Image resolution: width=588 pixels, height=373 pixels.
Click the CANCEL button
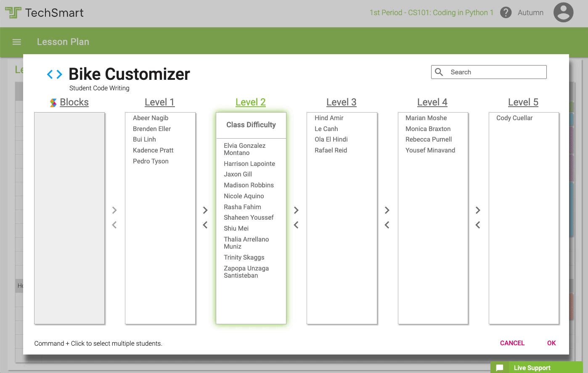click(512, 343)
